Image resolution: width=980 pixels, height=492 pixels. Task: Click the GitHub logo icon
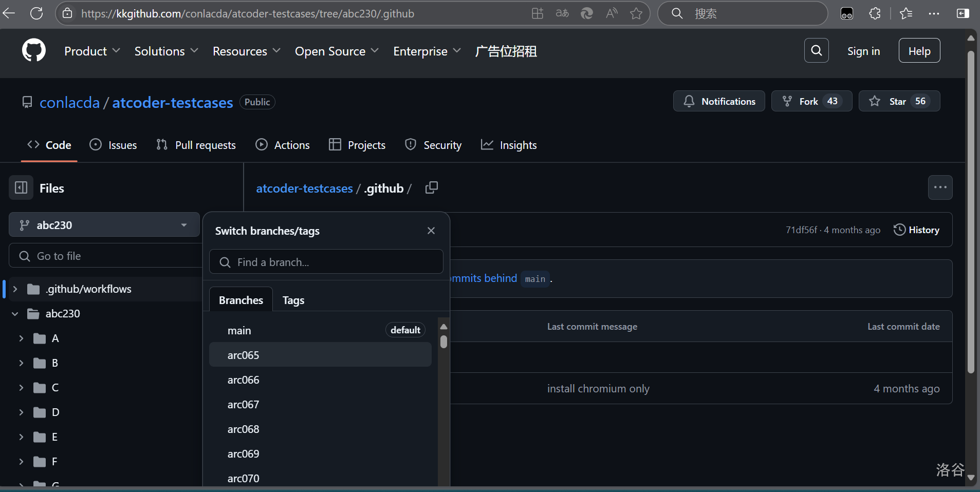tap(34, 51)
